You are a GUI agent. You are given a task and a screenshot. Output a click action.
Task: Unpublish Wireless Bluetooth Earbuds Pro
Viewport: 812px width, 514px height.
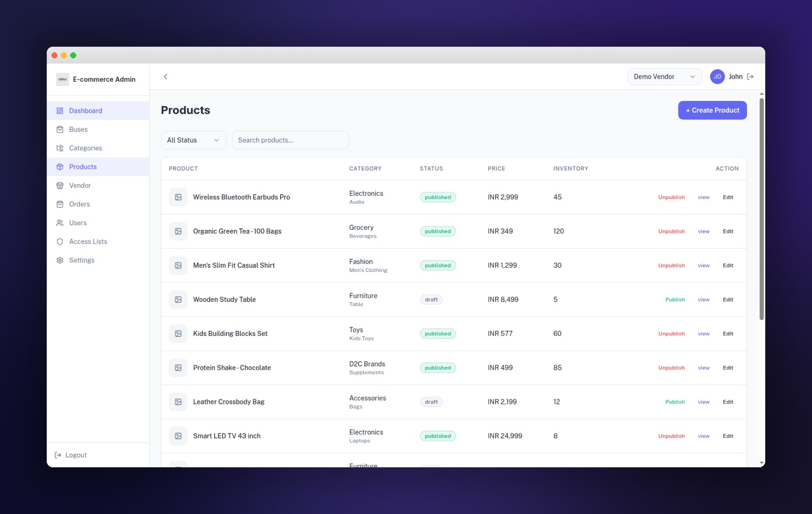point(671,197)
